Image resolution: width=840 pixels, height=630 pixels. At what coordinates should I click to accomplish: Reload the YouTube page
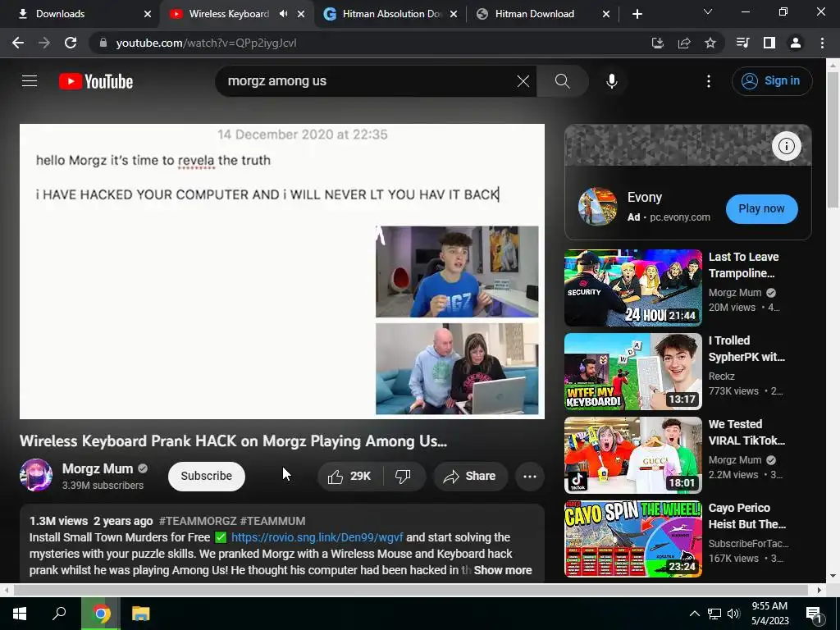tap(71, 43)
